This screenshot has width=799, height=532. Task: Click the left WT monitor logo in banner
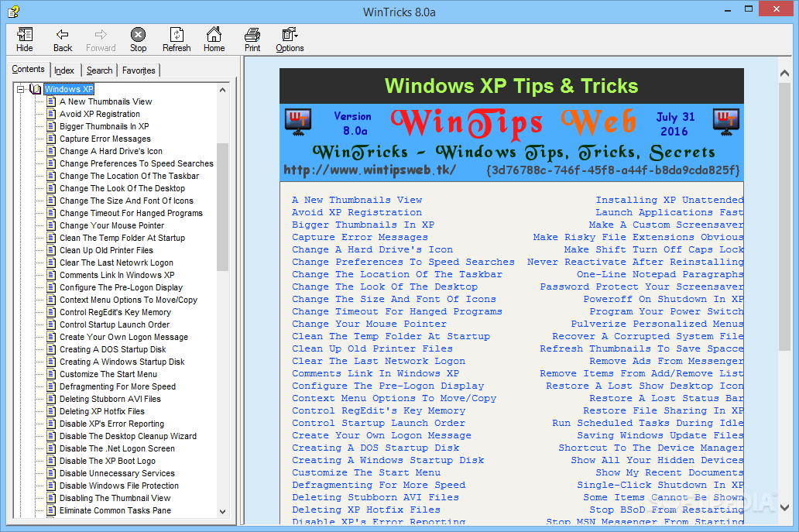click(x=299, y=123)
